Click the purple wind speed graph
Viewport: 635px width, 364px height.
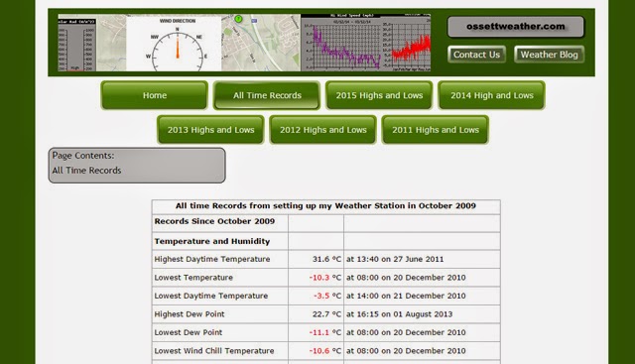coord(341,44)
